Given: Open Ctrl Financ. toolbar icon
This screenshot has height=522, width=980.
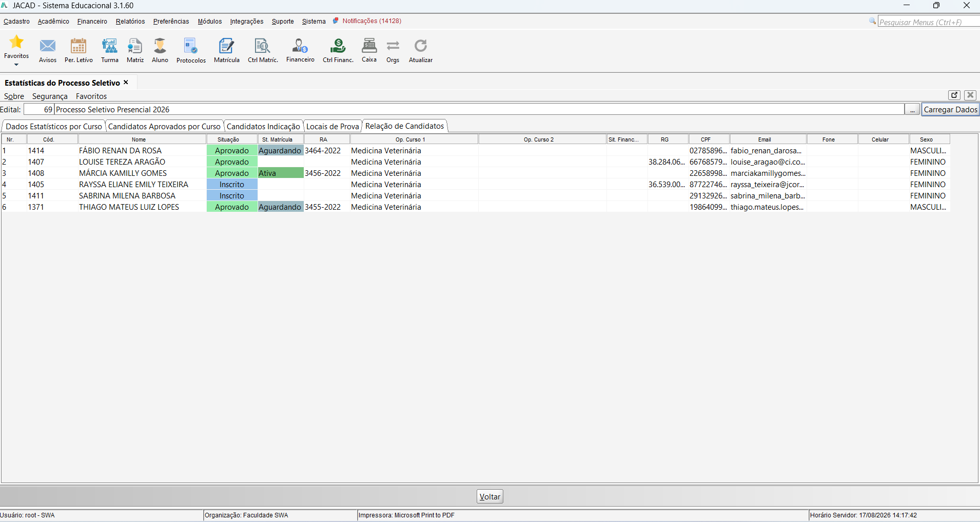Looking at the screenshot, I should click(338, 46).
